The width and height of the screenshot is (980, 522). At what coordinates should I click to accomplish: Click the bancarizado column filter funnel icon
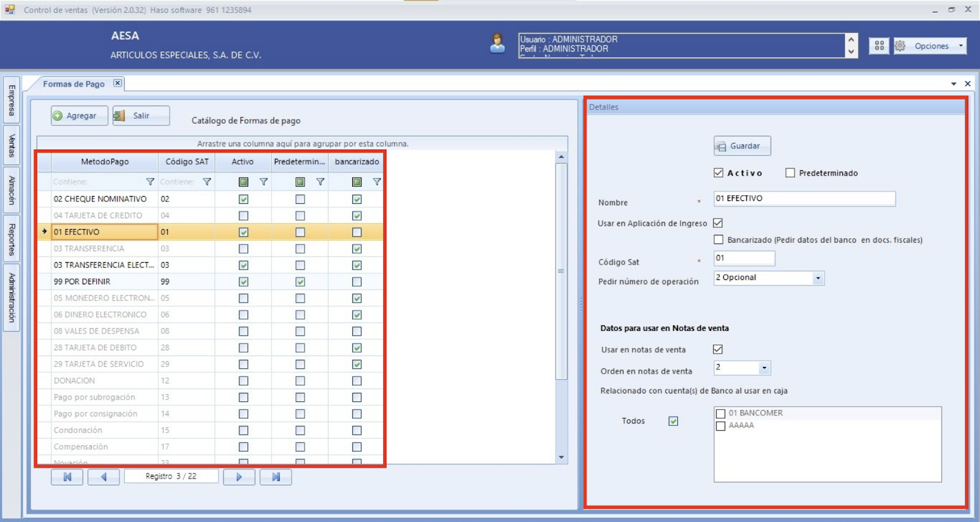coord(377,182)
